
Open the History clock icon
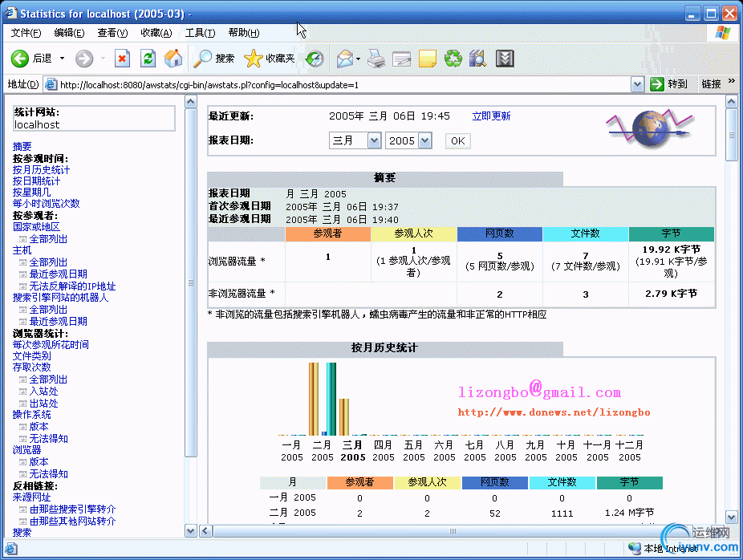pyautogui.click(x=315, y=59)
